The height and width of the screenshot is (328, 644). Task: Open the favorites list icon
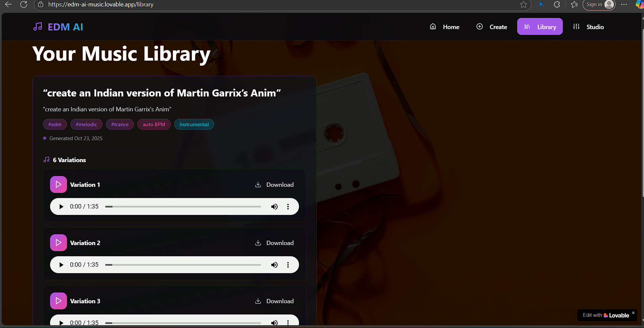[x=574, y=4]
